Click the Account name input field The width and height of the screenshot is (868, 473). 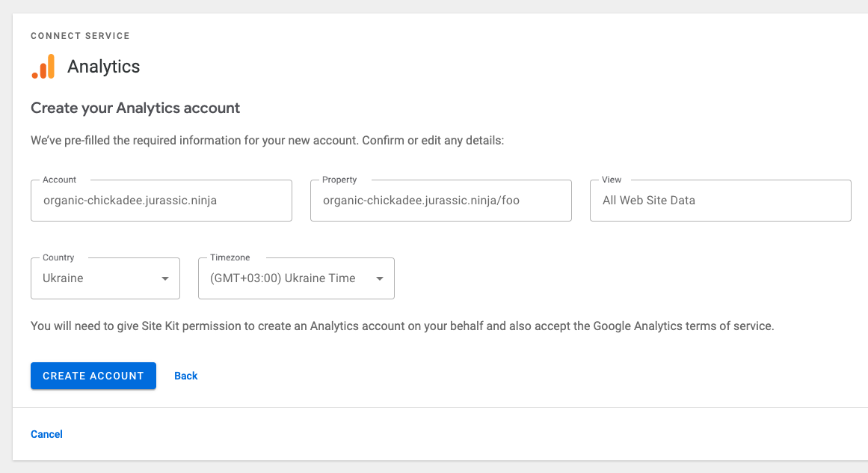pyautogui.click(x=161, y=201)
